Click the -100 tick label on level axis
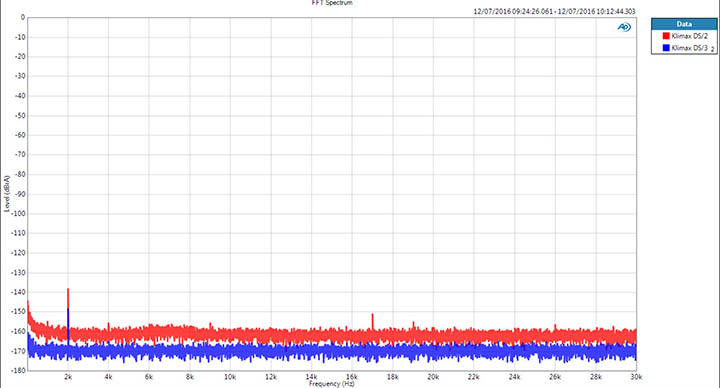The width and height of the screenshot is (720, 388). click(19, 214)
